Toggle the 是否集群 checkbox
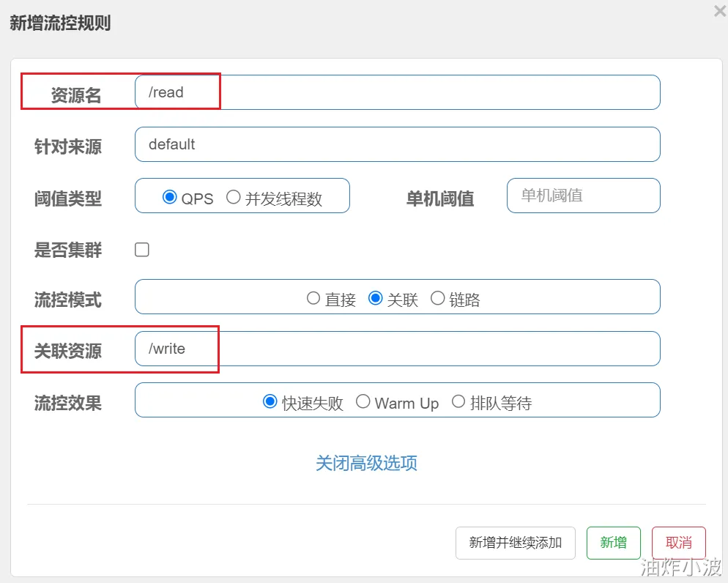The height and width of the screenshot is (583, 728). coord(142,250)
